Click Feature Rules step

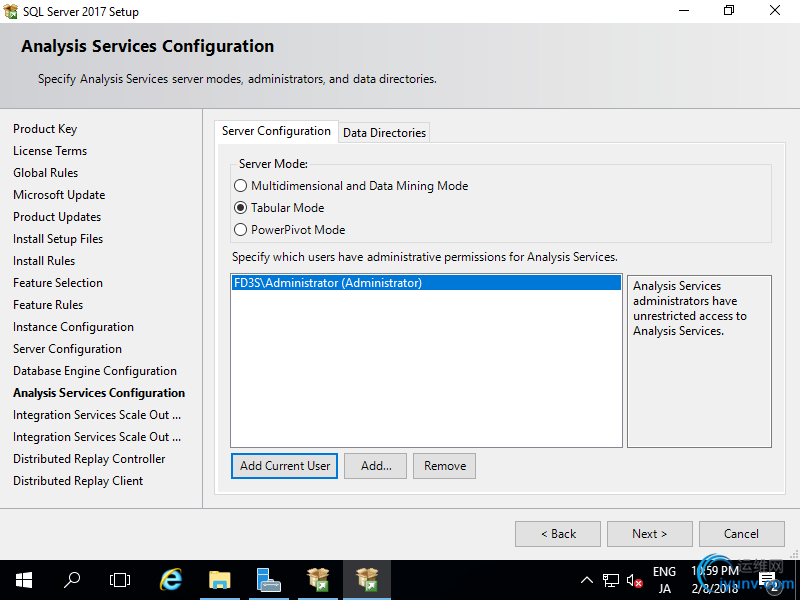coord(48,305)
